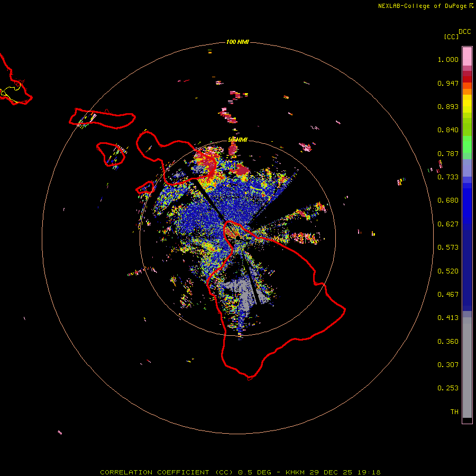The image size is (476, 476).
Task: Click the Lanai island outline
Action: 111,154
